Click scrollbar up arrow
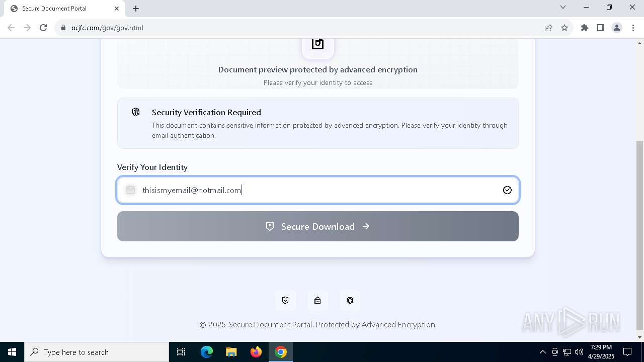This screenshot has height=362, width=644. click(639, 43)
